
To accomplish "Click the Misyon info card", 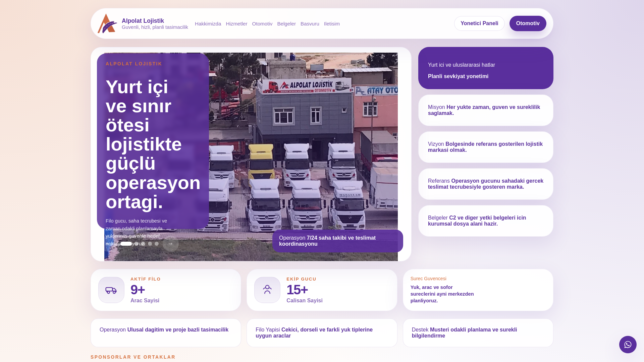I will coord(486,110).
